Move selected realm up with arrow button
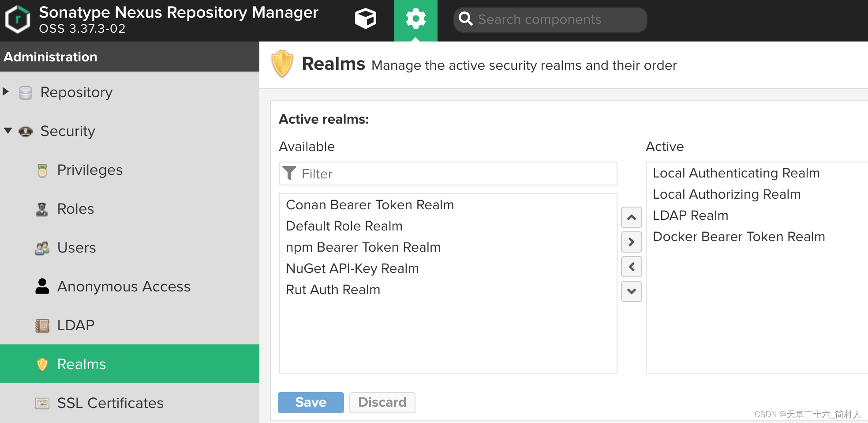 coord(631,217)
